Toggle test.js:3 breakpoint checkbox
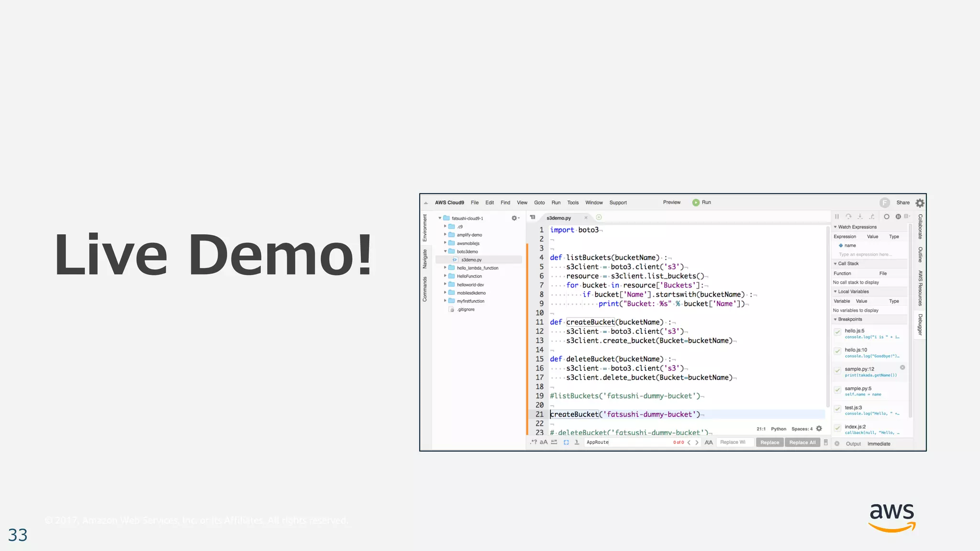 [x=837, y=409]
